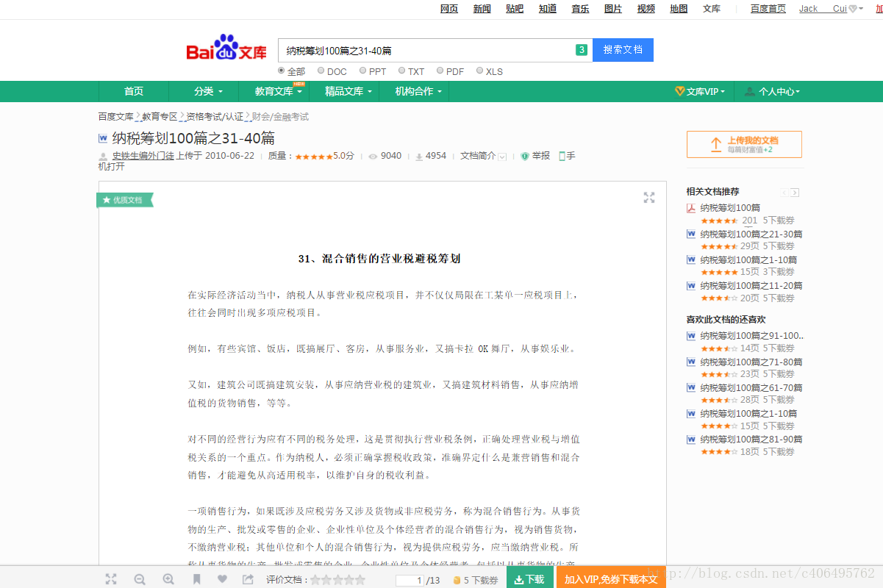Viewport: 883px width, 588px height.
Task: Open the 网页 link in top bar
Action: [x=449, y=9]
